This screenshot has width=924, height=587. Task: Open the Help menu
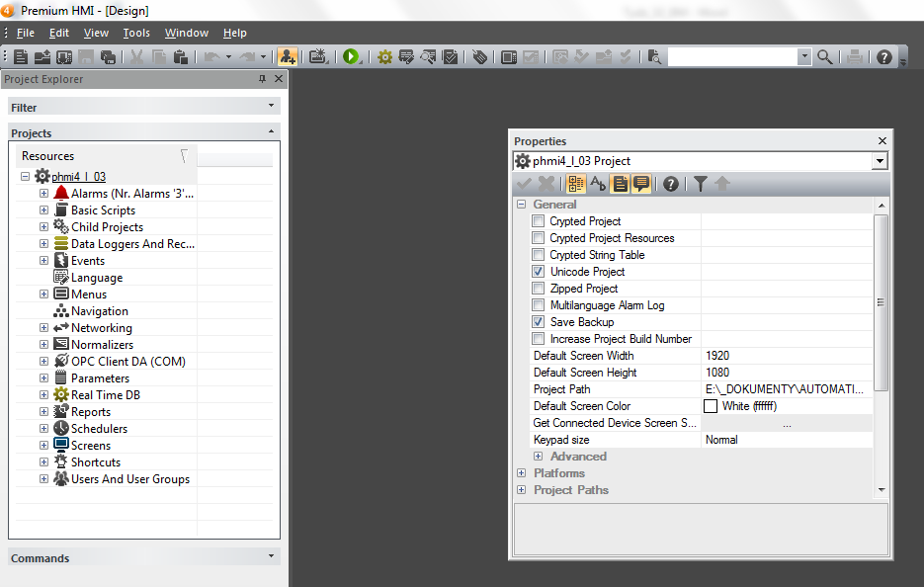click(234, 33)
